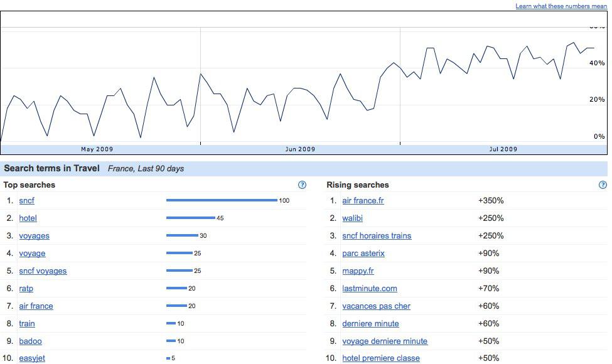612x364 pixels.
Task: Click the 'Top searches' heading
Action: point(30,185)
